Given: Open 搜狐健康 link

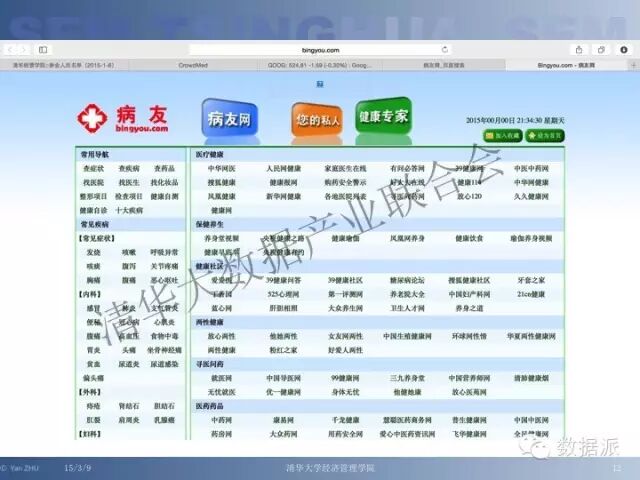Looking at the screenshot, I should (x=222, y=182).
